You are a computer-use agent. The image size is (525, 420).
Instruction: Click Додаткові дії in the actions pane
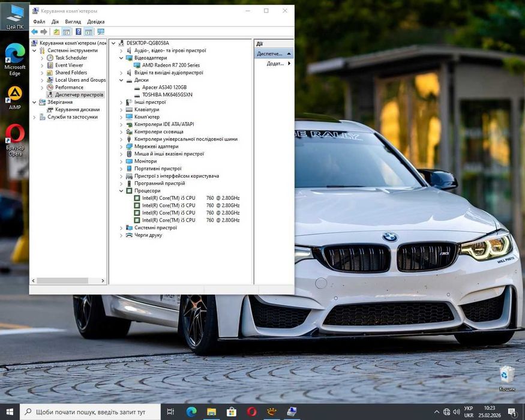click(x=276, y=64)
